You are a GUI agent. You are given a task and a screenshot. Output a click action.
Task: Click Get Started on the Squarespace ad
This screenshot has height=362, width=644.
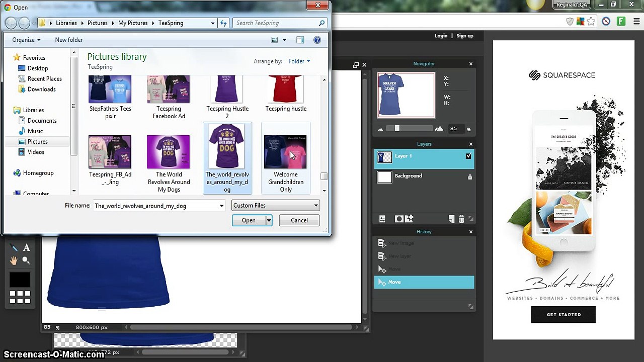tap(563, 315)
